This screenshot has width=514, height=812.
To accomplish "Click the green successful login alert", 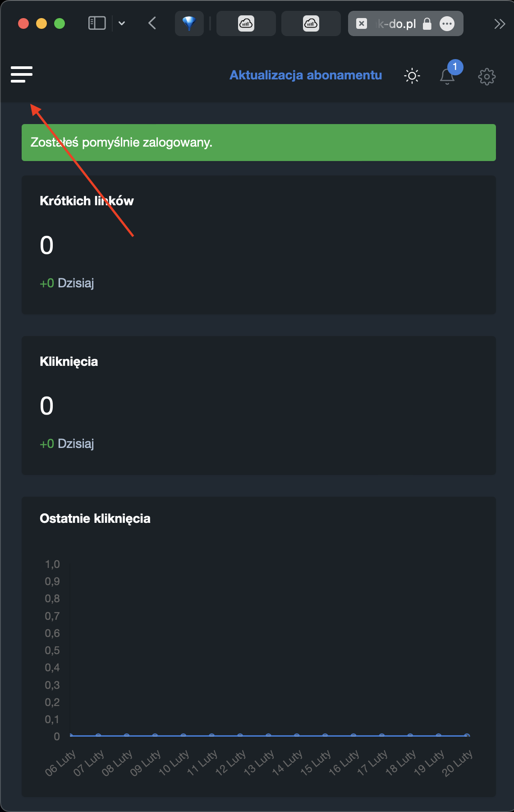I will [x=259, y=143].
